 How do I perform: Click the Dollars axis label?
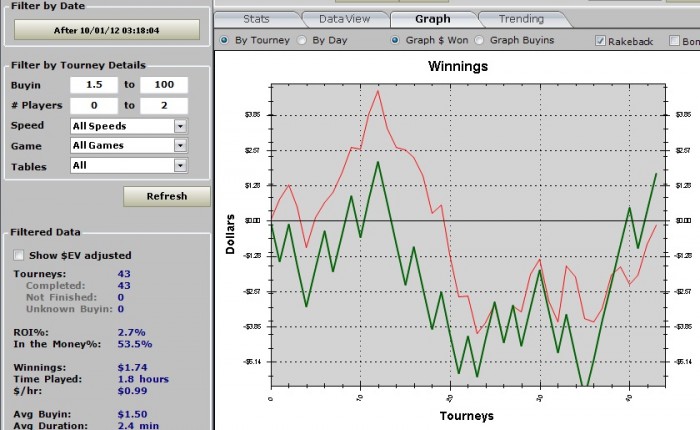pyautogui.click(x=230, y=234)
